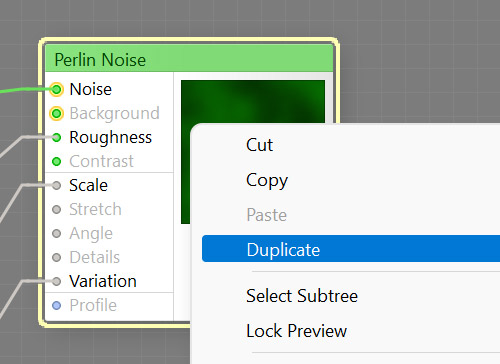Click the Roughness input connector
Image resolution: width=500 pixels, height=364 pixels.
(57, 137)
